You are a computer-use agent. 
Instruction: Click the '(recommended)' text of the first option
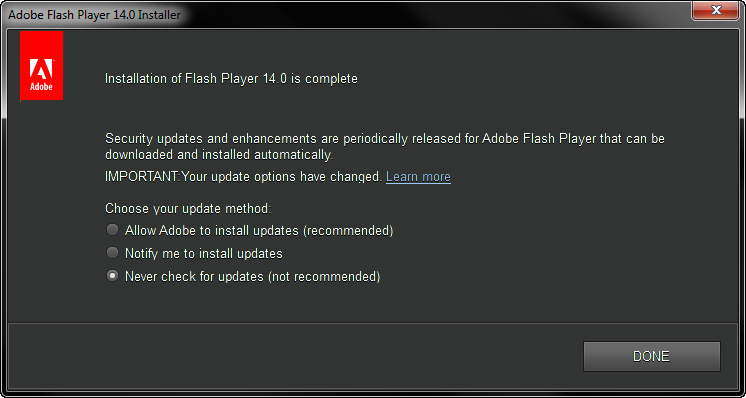pyautogui.click(x=348, y=231)
